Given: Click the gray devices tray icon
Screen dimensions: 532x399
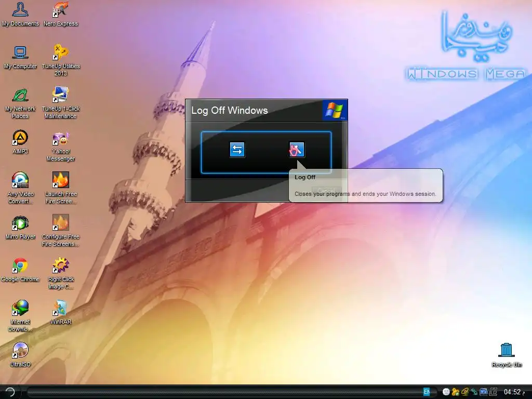Looking at the screenshot, I should tap(493, 392).
